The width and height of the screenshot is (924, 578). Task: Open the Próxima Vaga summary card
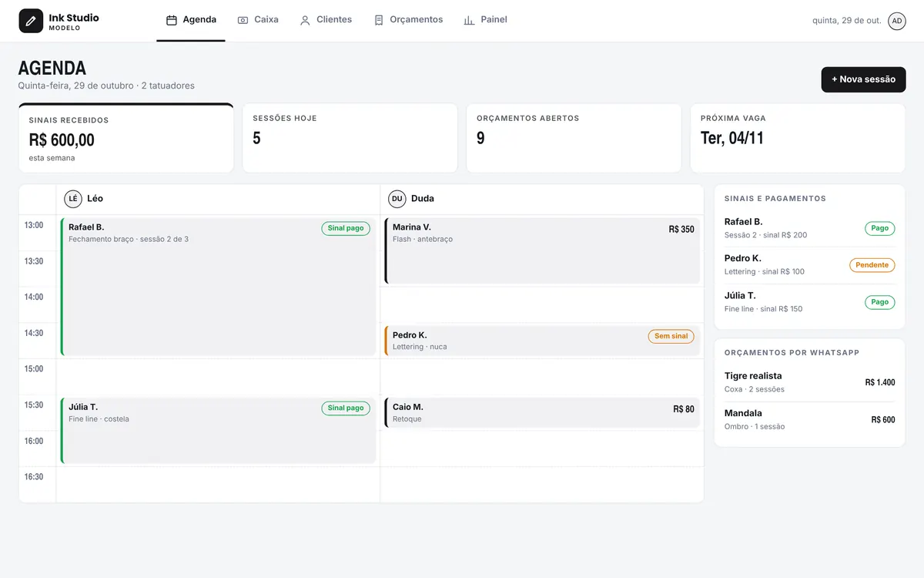(x=798, y=138)
